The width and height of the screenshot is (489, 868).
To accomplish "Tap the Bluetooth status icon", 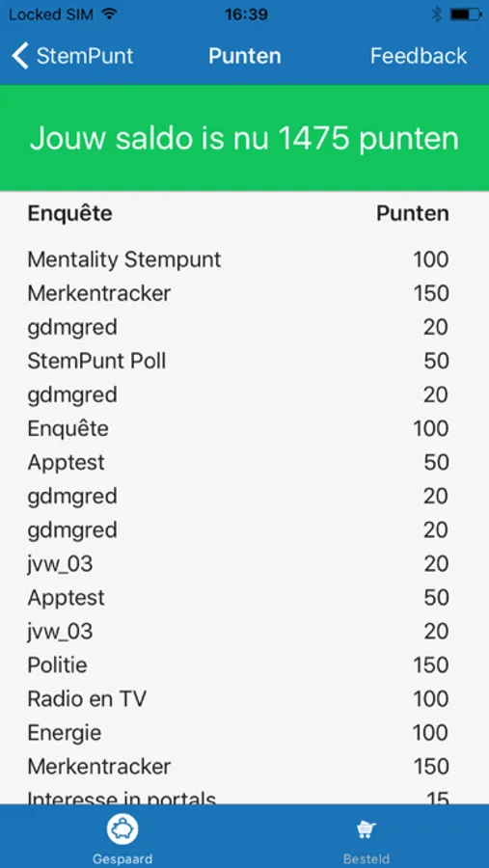I will [436, 14].
